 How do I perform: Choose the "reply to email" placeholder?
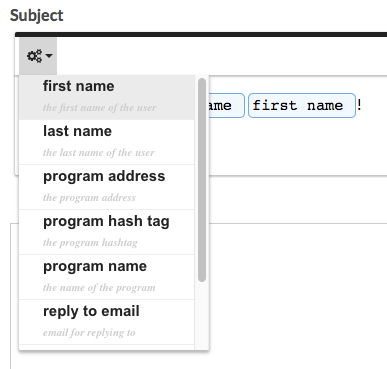click(x=107, y=322)
